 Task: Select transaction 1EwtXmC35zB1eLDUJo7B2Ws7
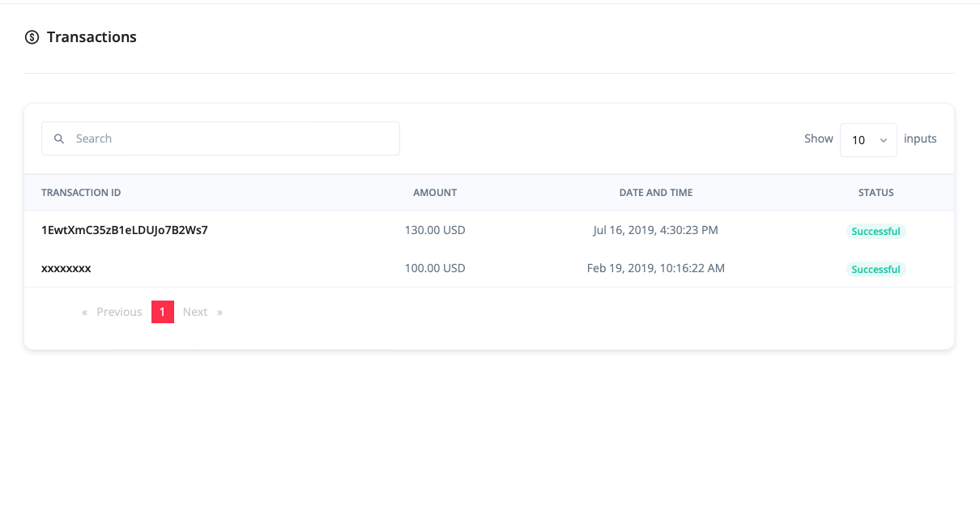click(x=125, y=230)
